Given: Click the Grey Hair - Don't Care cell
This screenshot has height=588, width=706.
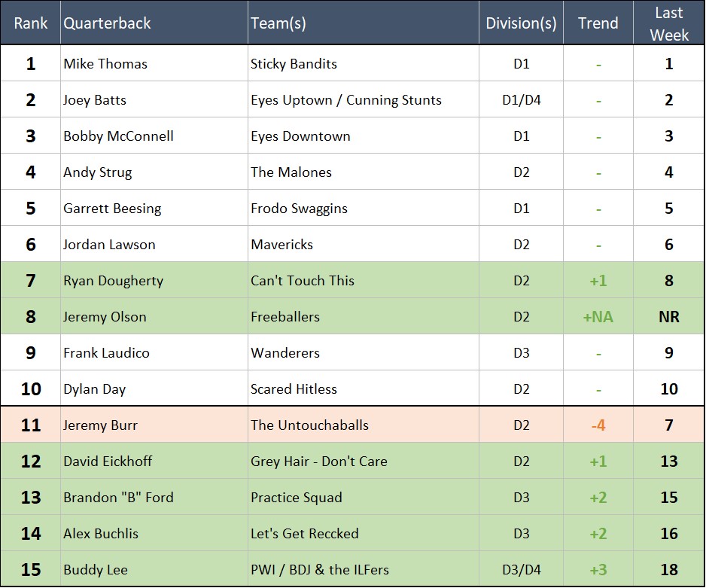Looking at the screenshot, I should pyautogui.click(x=319, y=462).
